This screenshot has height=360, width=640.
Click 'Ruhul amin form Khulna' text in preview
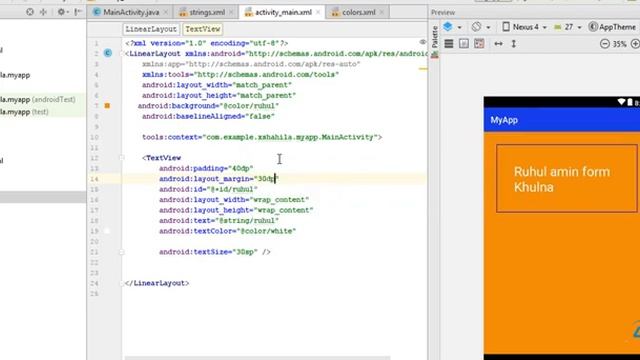(562, 179)
